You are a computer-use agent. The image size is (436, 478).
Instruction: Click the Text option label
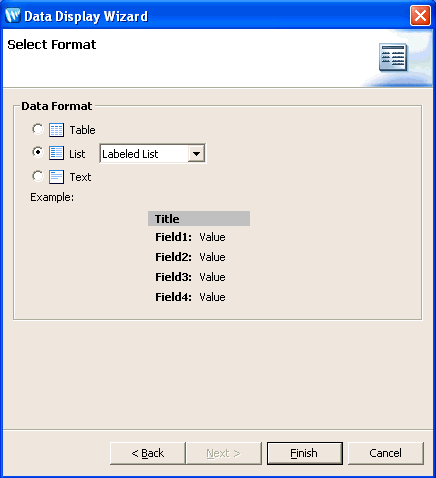point(80,177)
